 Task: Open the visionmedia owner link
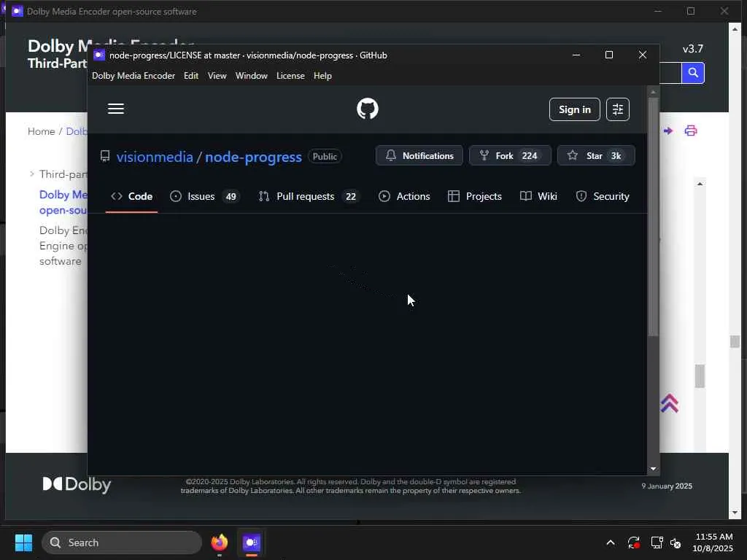155,157
